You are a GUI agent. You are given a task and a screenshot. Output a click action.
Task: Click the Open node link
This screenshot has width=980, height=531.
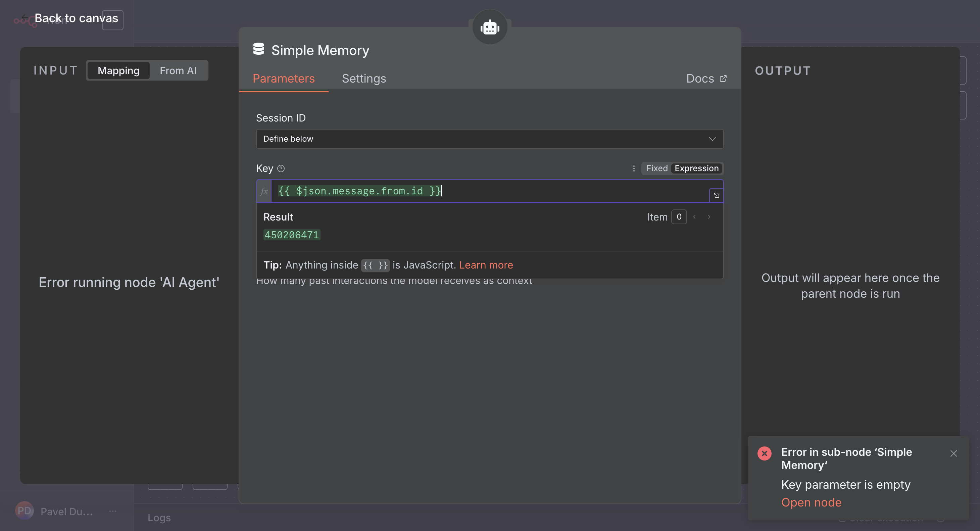(x=811, y=502)
